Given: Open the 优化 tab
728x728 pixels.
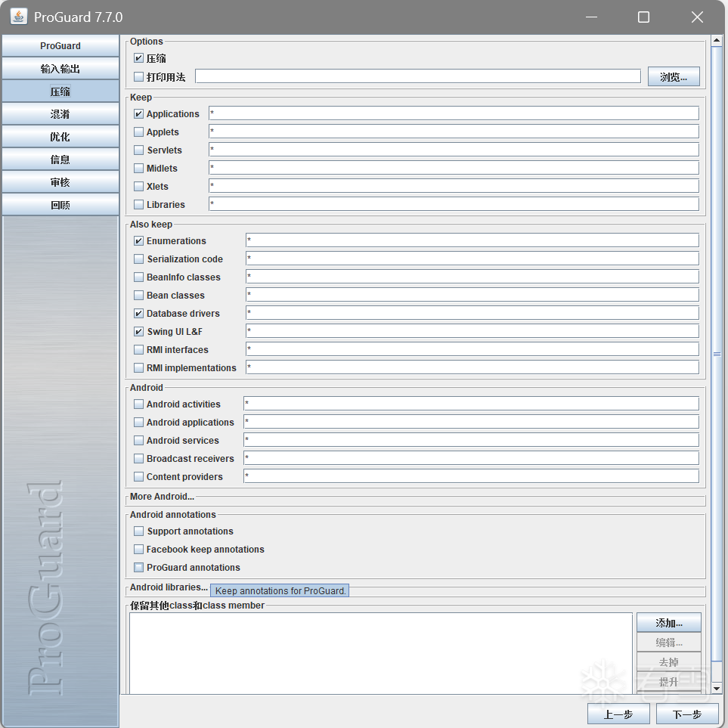Looking at the screenshot, I should tap(60, 137).
